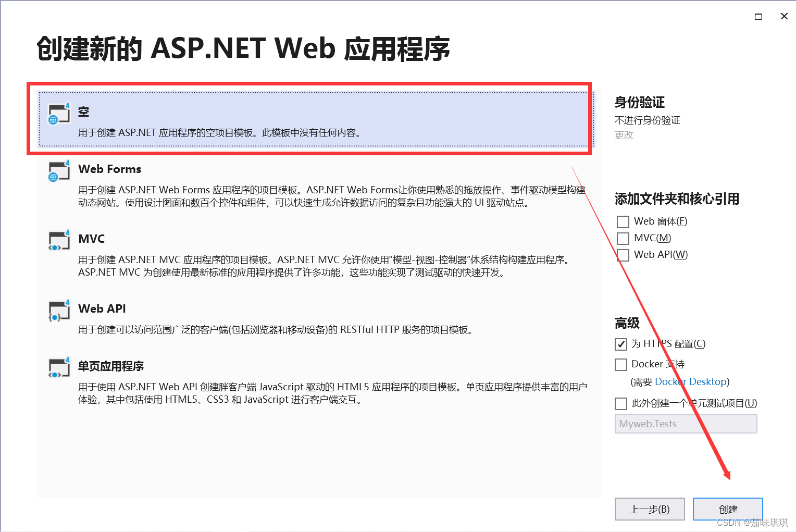
Task: Click the single page app description paragraph
Action: click(332, 393)
